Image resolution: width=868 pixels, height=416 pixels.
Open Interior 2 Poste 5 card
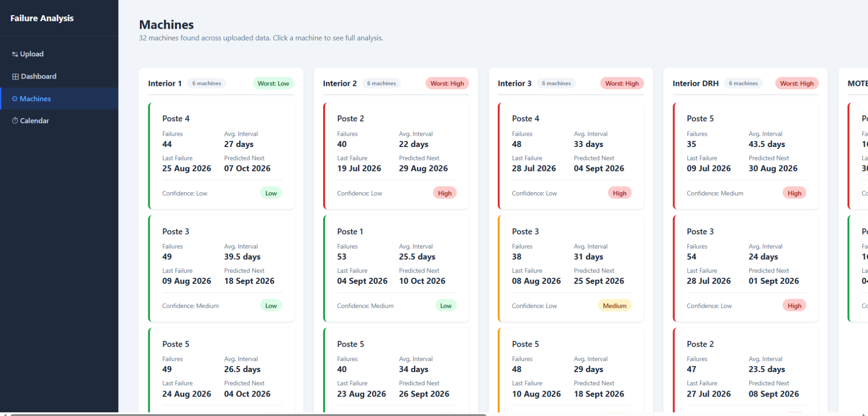396,370
